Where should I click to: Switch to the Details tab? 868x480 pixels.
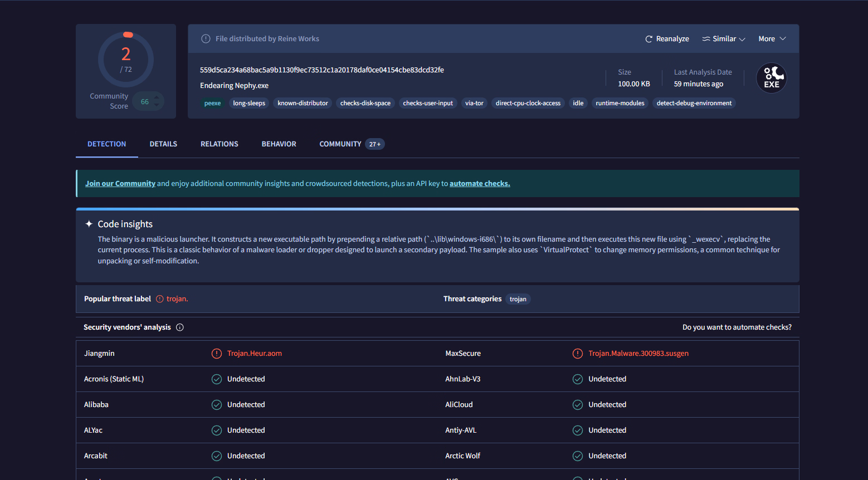coord(163,144)
